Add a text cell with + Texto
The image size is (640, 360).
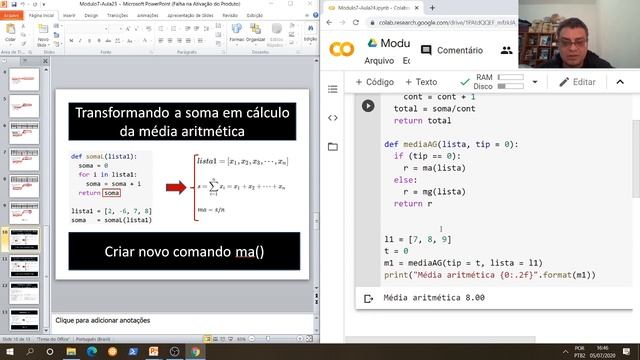[x=421, y=82]
